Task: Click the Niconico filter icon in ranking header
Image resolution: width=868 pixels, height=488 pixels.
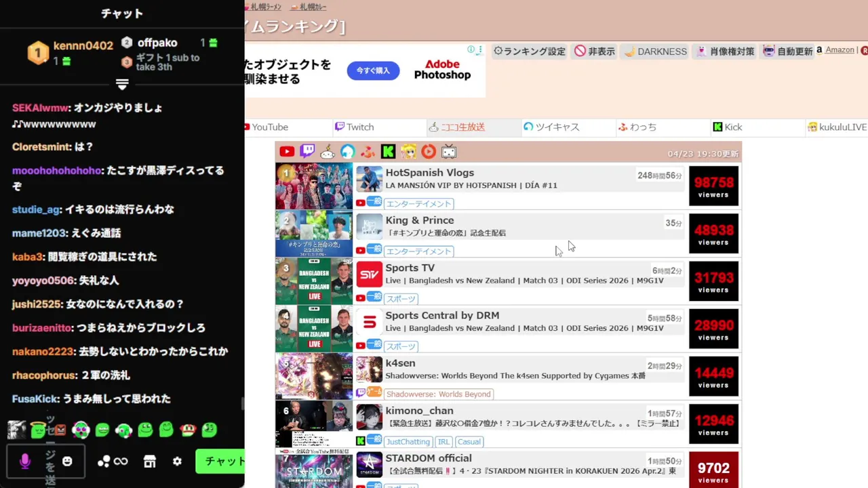Action: 328,152
